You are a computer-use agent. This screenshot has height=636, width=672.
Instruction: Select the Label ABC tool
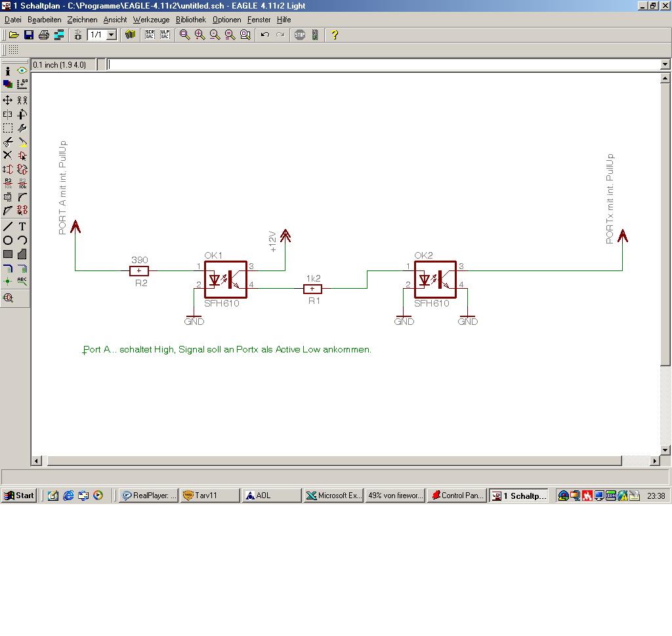(x=22, y=281)
